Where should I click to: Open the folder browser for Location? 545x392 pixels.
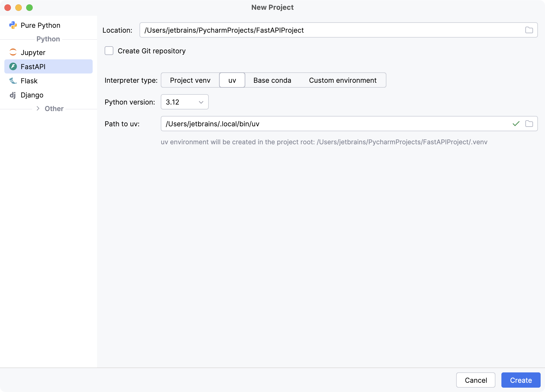point(529,30)
